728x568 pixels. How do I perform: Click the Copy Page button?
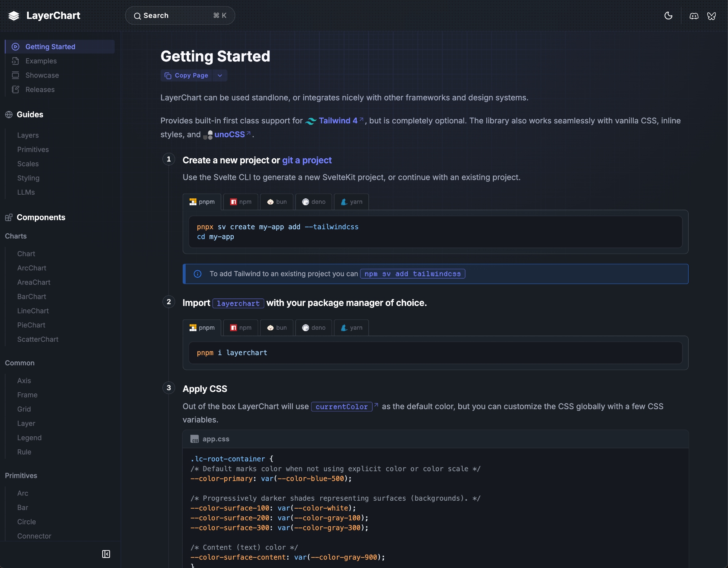pyautogui.click(x=186, y=75)
